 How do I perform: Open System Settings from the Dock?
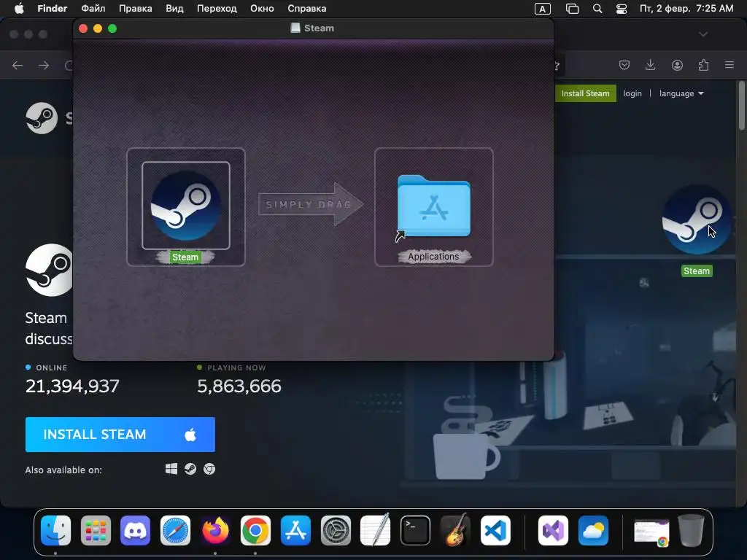(x=336, y=530)
